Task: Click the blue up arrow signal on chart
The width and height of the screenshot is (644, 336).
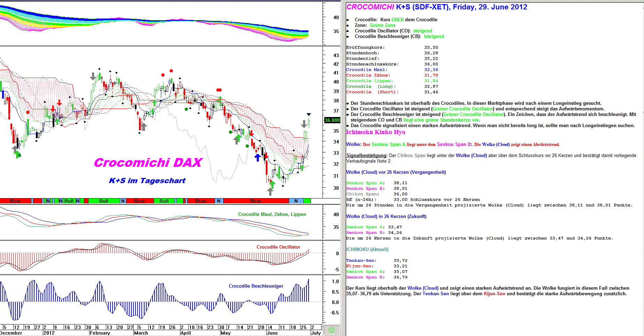Action: pyautogui.click(x=257, y=157)
